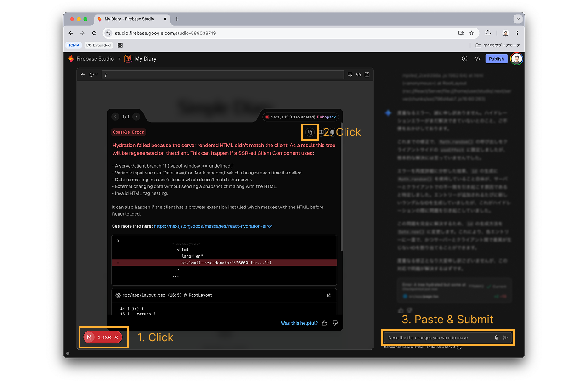Click the Node.js hexagon icon on the overlay
This screenshot has height=382, width=588.
(x=332, y=132)
